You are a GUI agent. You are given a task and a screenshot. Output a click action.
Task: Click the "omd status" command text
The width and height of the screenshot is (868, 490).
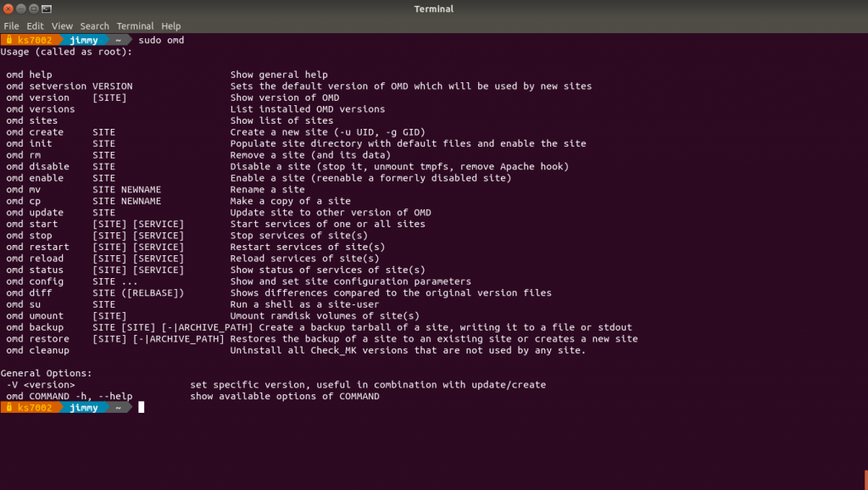[x=35, y=270]
